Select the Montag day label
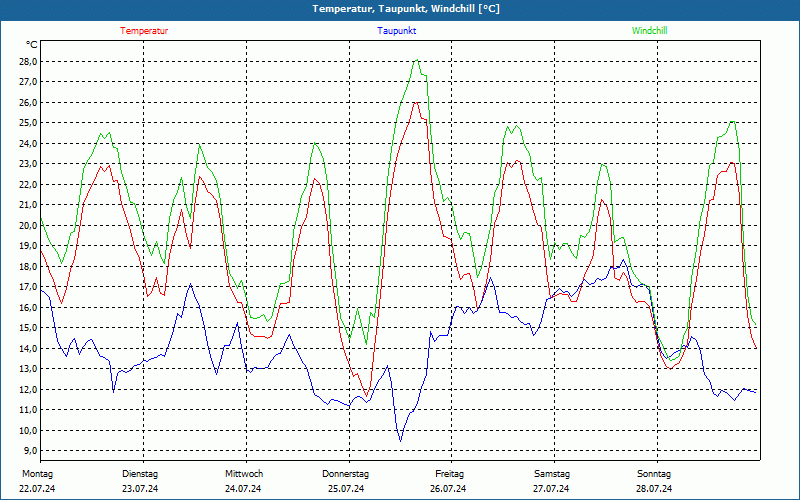This screenshot has width=800, height=500. 37,473
